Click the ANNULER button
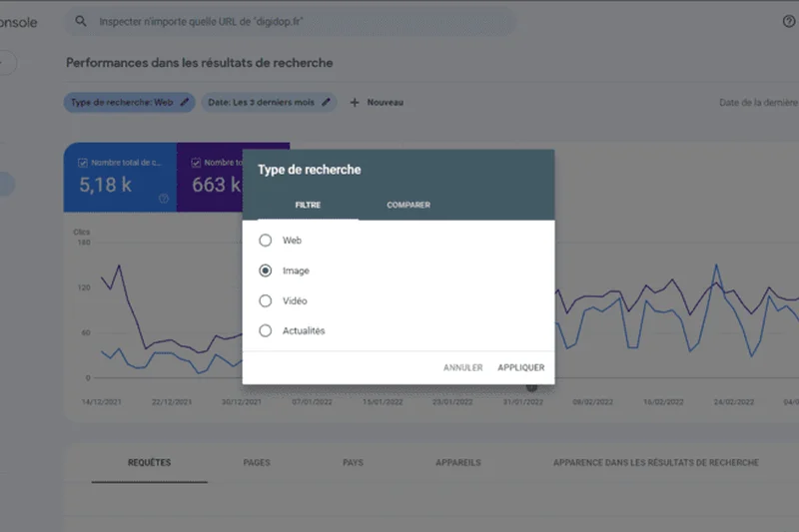Image resolution: width=799 pixels, height=532 pixels. click(462, 367)
